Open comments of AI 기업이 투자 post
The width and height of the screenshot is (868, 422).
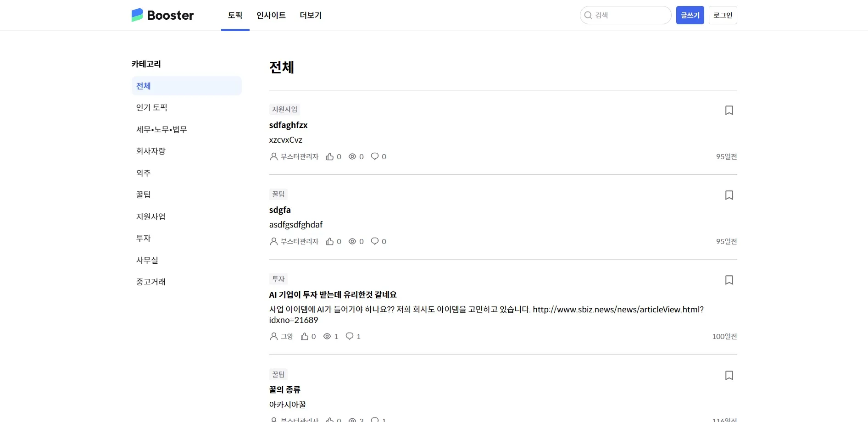pyautogui.click(x=350, y=336)
